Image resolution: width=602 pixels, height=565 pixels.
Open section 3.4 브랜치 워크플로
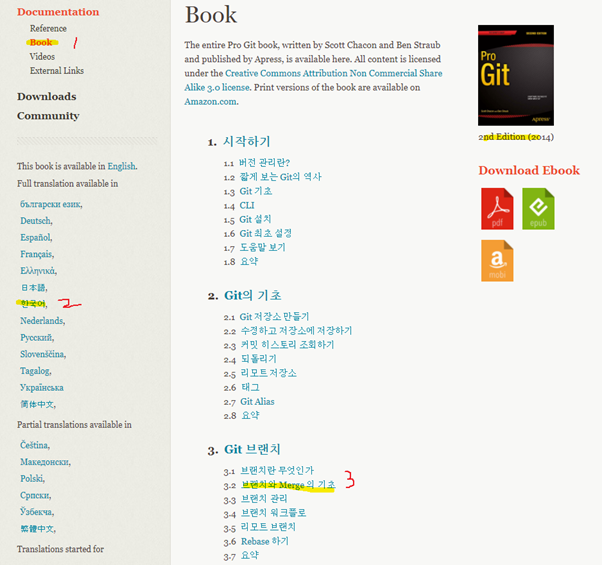(x=273, y=513)
